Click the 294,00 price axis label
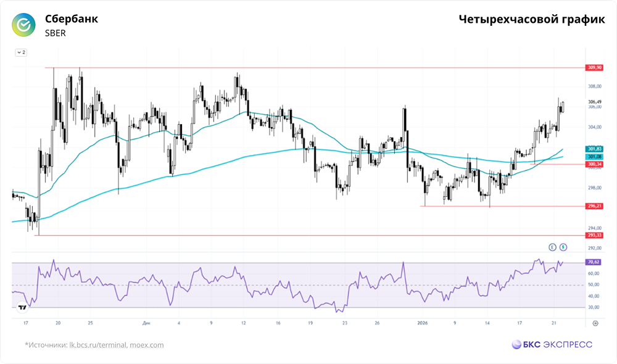 click(595, 228)
